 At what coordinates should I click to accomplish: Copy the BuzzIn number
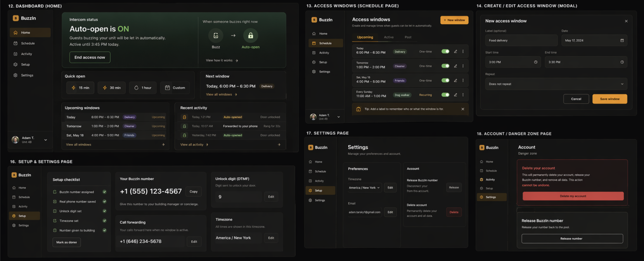click(194, 192)
